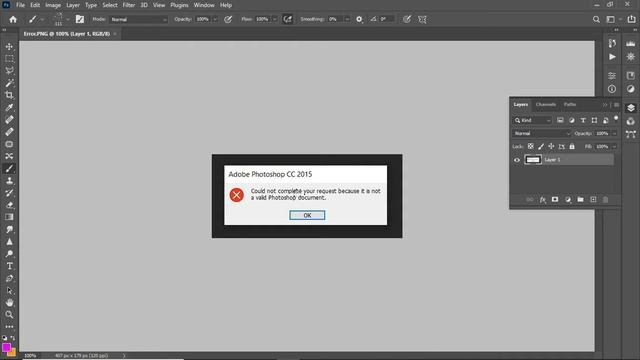The height and width of the screenshot is (360, 640).
Task: Select the Layer 1 thumbnail
Action: tap(533, 160)
